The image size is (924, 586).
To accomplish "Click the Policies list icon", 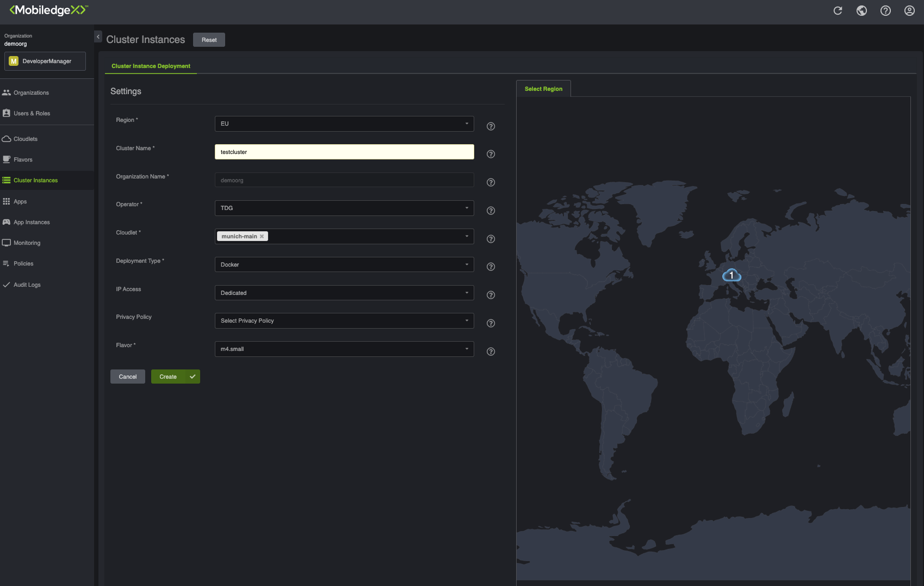I will 7,263.
